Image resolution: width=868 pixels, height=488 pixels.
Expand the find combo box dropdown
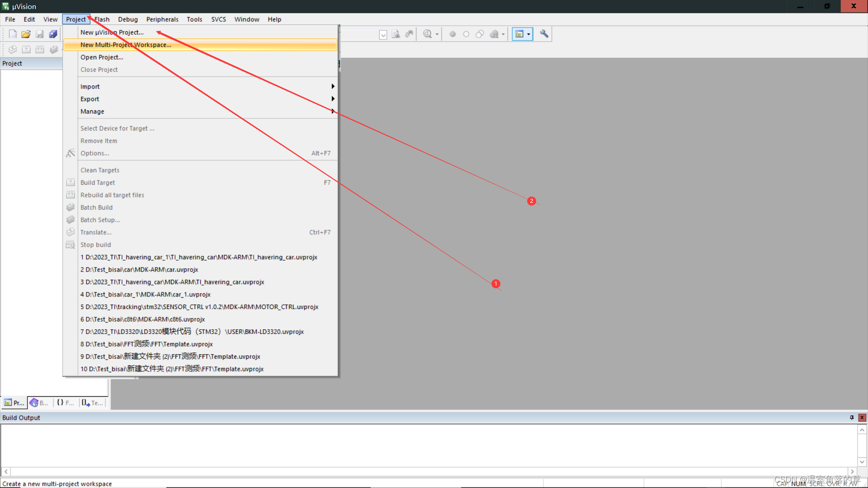tap(383, 35)
